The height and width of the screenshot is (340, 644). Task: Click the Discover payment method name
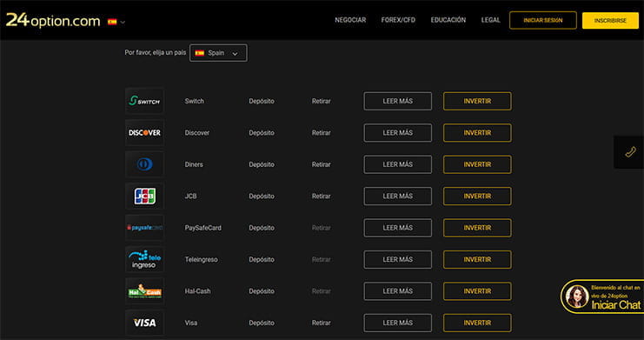coord(197,133)
